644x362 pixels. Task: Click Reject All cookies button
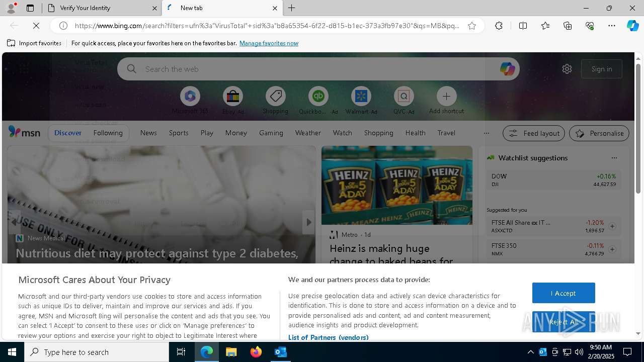pyautogui.click(x=563, y=322)
